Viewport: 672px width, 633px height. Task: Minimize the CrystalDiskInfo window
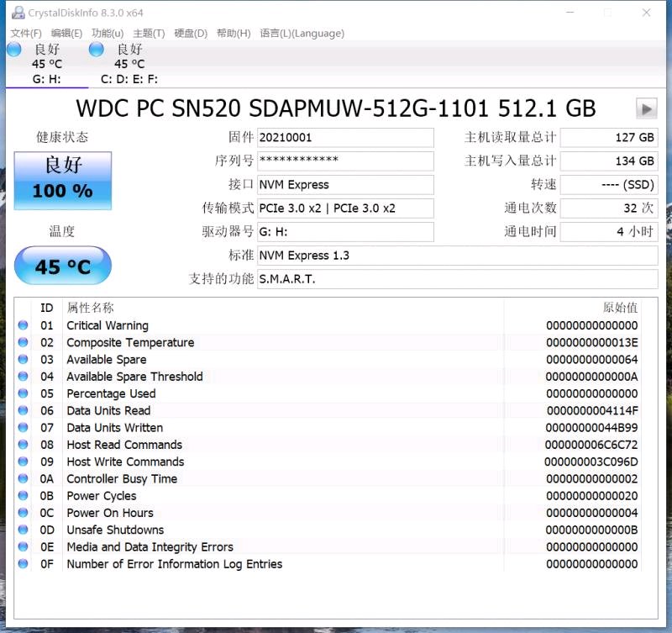click(570, 13)
